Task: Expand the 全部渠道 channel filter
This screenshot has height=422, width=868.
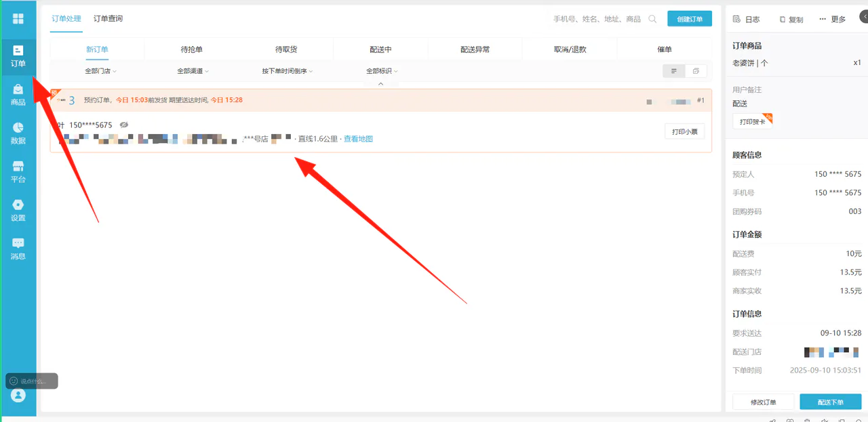Action: (193, 71)
